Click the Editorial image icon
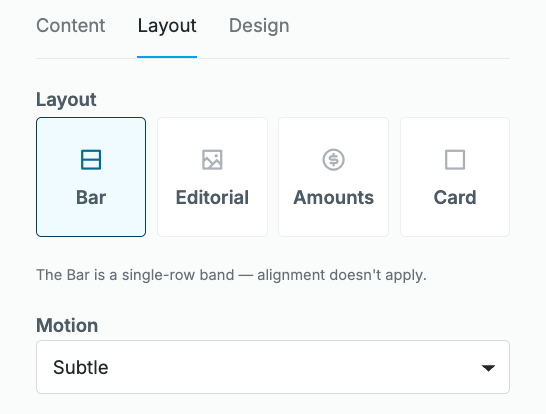The height and width of the screenshot is (414, 546). click(212, 160)
